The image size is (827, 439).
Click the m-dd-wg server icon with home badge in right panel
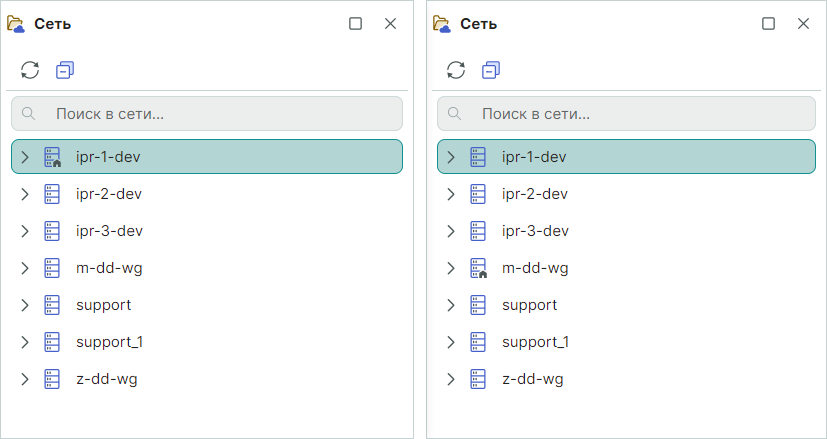pos(479,268)
